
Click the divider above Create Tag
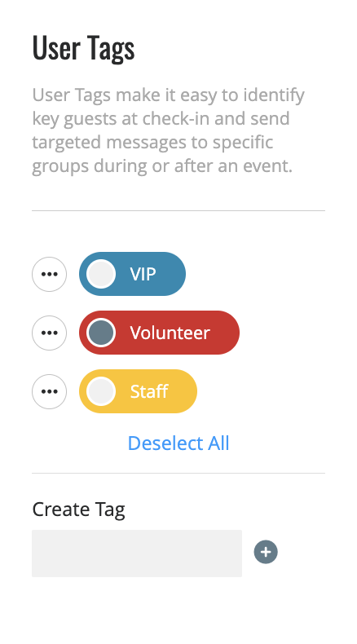[x=178, y=473]
